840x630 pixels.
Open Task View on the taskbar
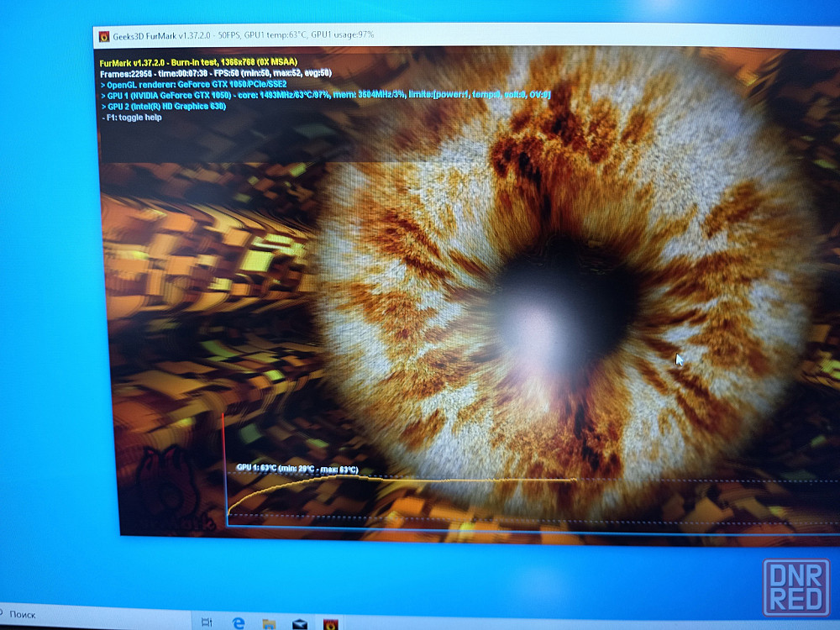[x=207, y=622]
